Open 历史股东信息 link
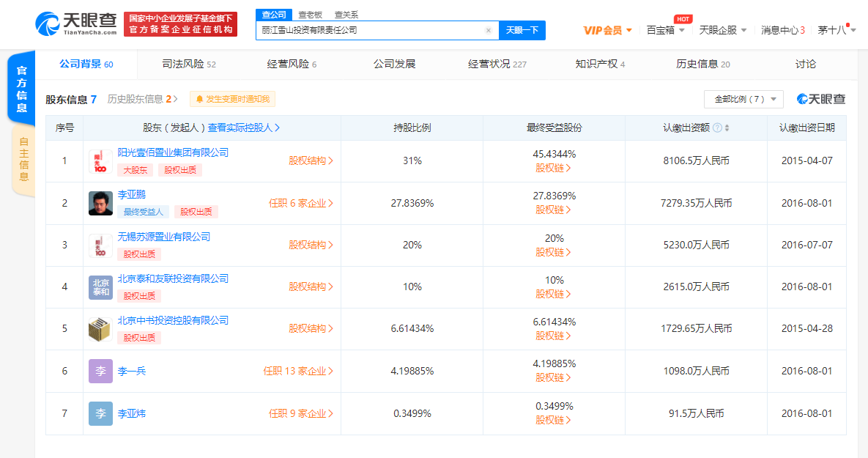 coord(142,99)
